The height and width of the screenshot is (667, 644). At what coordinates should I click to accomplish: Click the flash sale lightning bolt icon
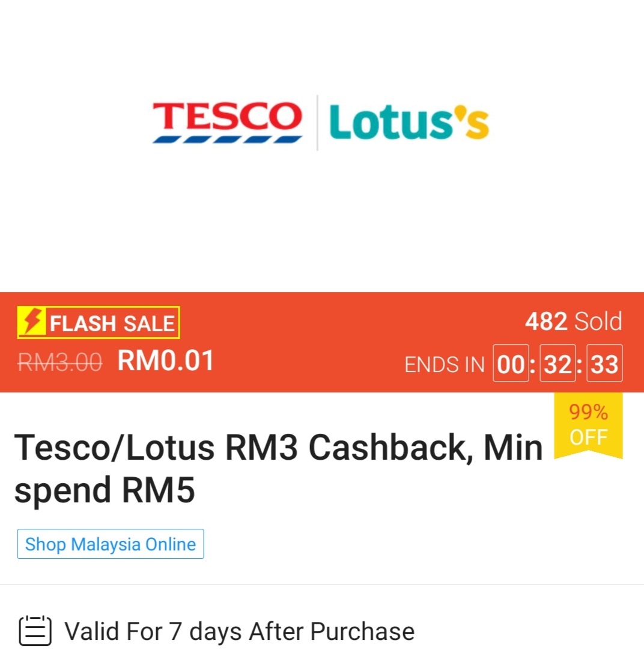coord(32,323)
